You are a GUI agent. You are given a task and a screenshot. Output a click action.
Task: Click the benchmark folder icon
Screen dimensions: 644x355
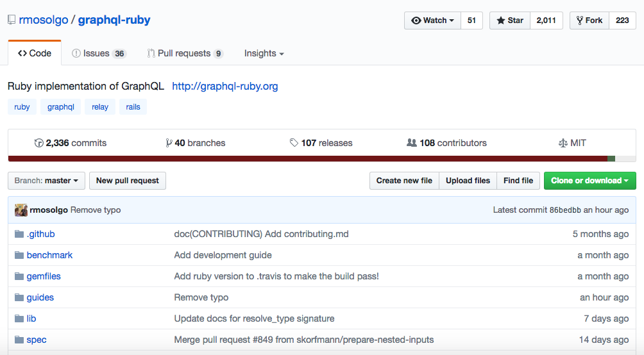tap(19, 255)
